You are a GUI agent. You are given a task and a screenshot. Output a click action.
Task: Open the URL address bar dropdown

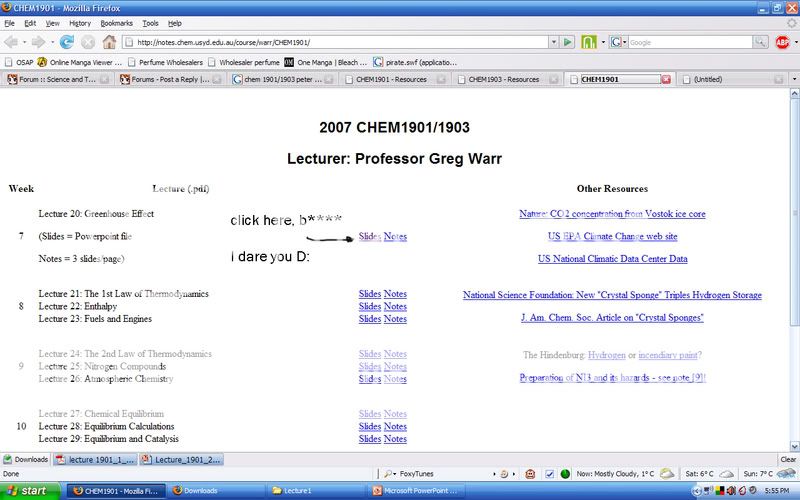[549, 42]
